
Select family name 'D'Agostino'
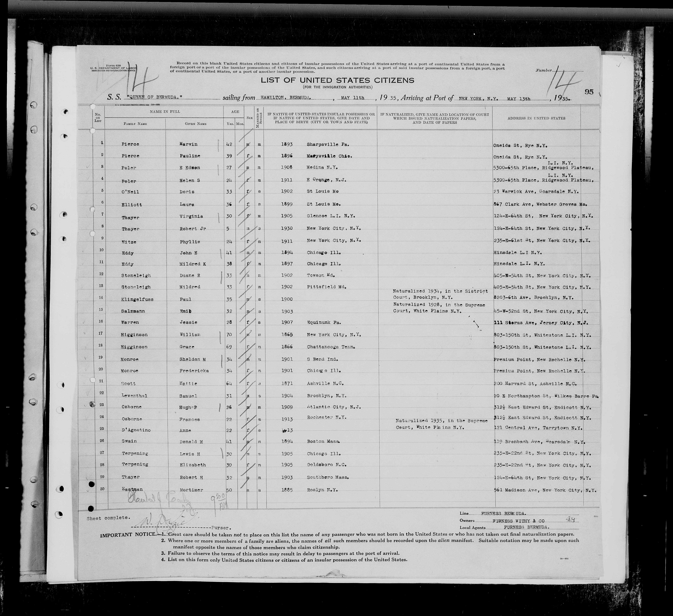coord(136,430)
